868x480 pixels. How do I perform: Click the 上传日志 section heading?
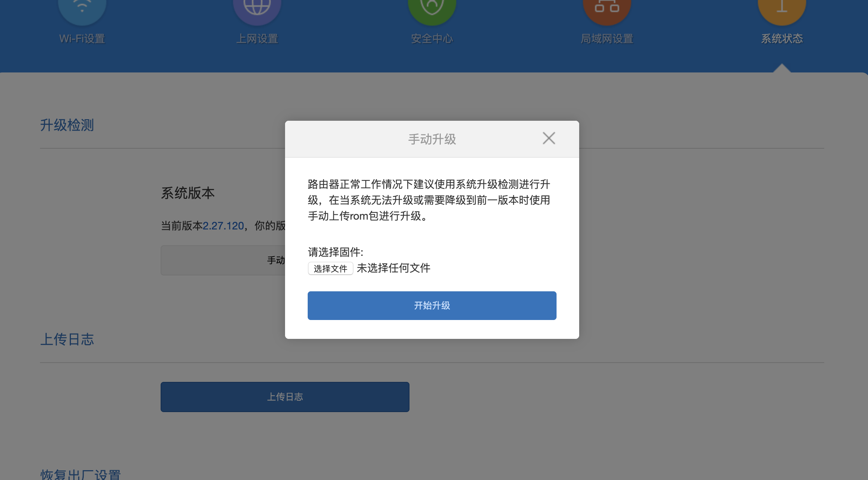(67, 339)
